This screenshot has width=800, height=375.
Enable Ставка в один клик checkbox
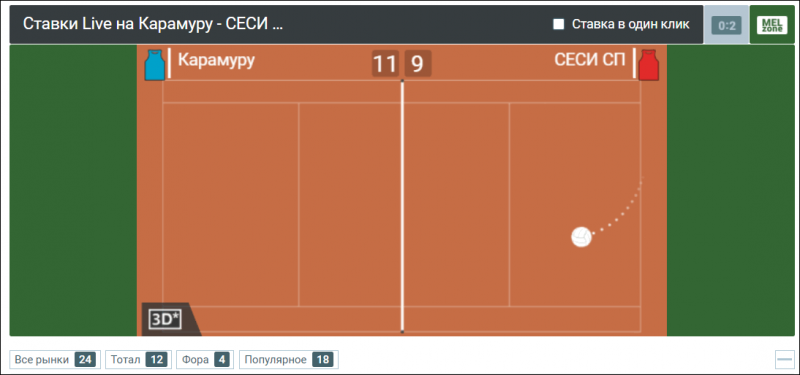(x=559, y=24)
